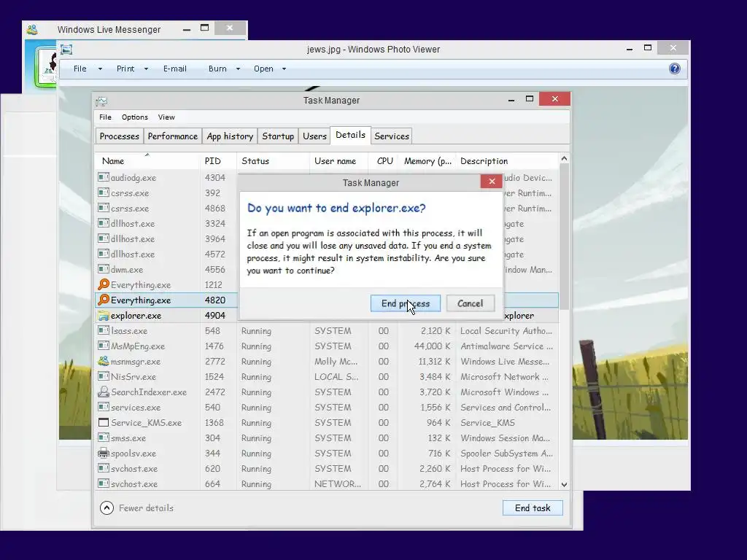Click the smss.exe process icon
The image size is (747, 560).
(x=104, y=437)
